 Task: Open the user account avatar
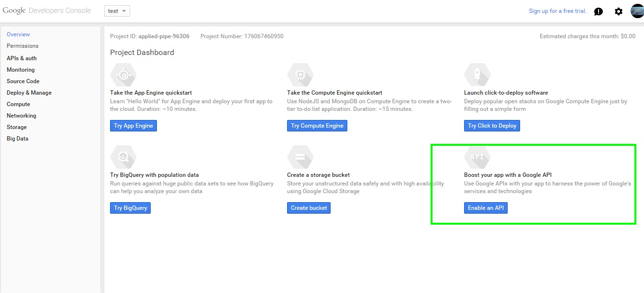637,11
